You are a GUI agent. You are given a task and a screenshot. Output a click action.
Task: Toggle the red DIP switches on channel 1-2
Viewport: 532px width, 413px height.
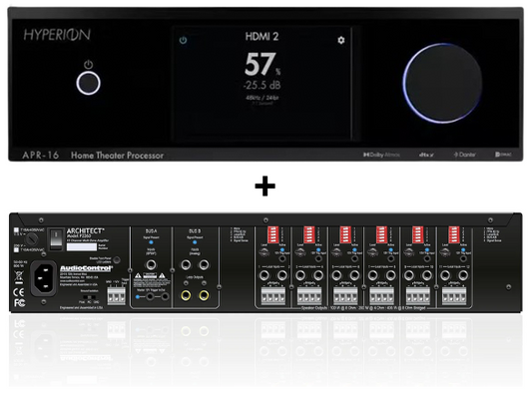click(272, 234)
